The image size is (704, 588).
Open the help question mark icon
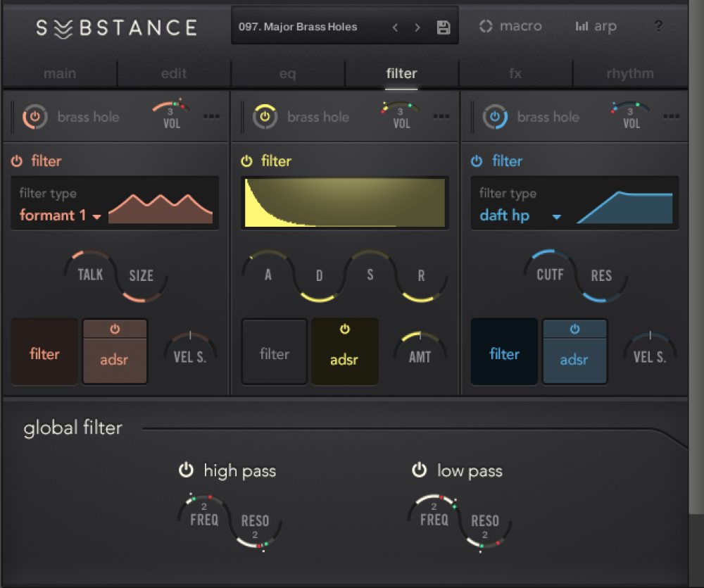pyautogui.click(x=658, y=27)
